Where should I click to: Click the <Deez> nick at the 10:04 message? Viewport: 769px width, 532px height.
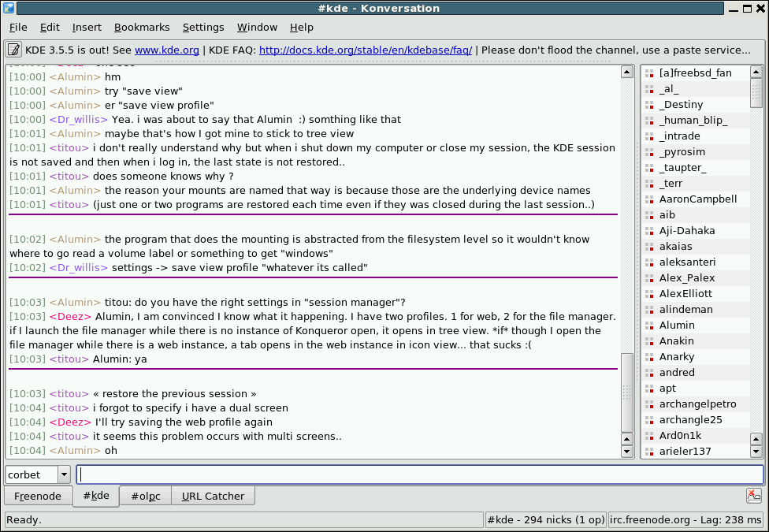point(70,422)
